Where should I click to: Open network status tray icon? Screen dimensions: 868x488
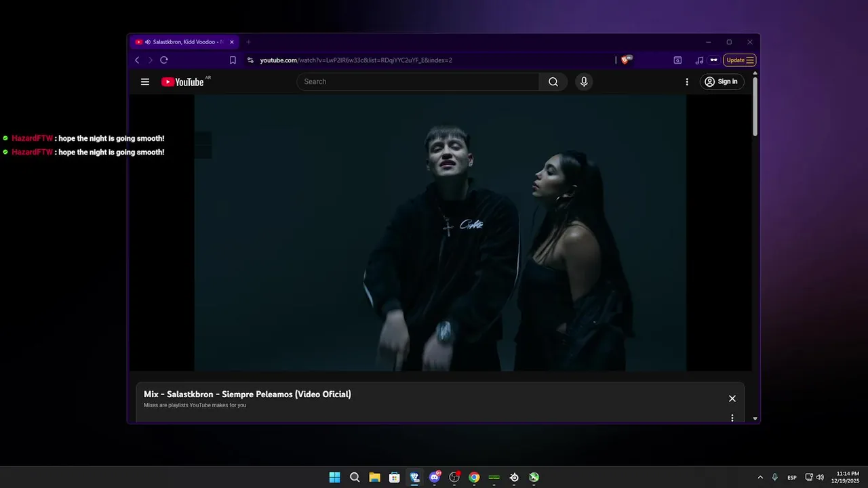tap(809, 477)
